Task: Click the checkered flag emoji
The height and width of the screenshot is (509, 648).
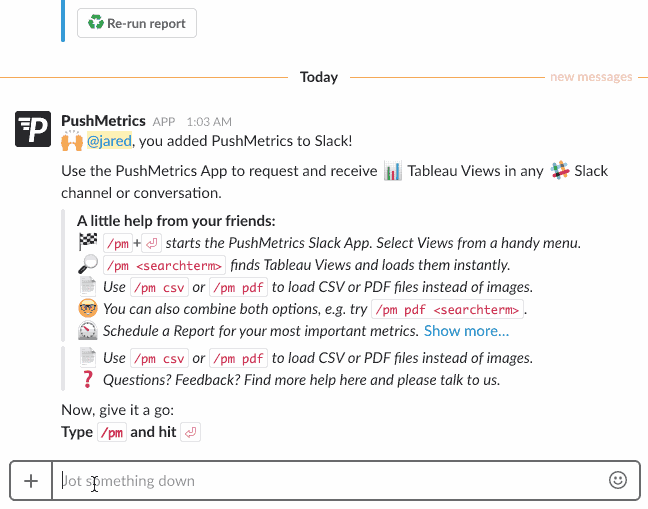Action: (87, 242)
